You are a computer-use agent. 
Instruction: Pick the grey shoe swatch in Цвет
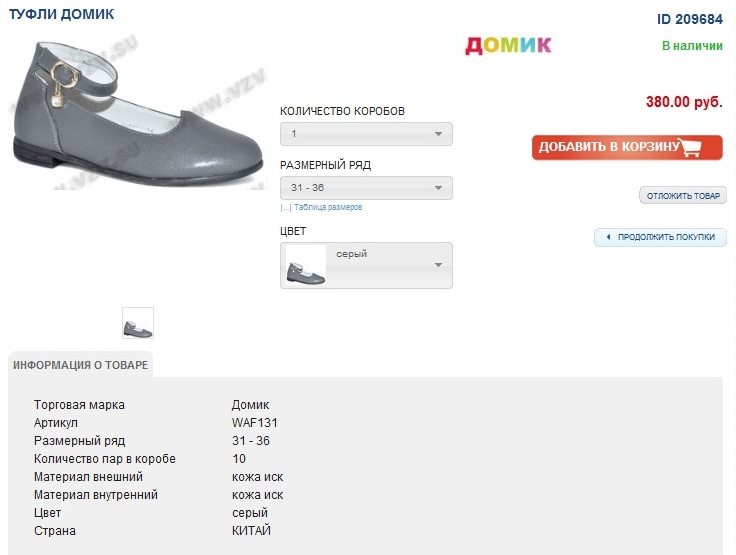[x=306, y=266]
